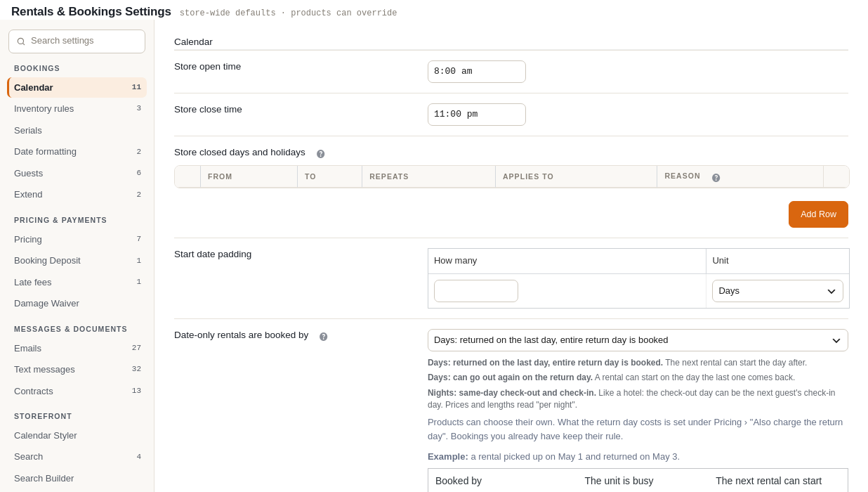Viewport: 868px width, 492px height.
Task: Click the Store open time label
Action: point(207,67)
